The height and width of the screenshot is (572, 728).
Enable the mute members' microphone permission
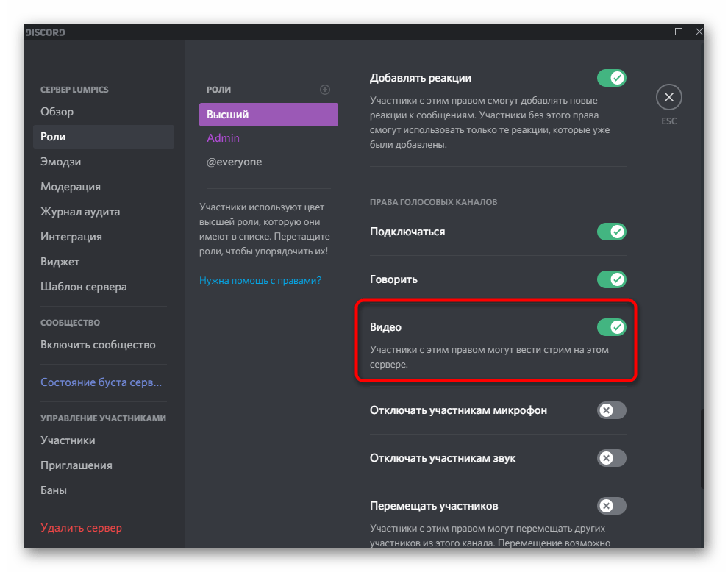(x=611, y=410)
